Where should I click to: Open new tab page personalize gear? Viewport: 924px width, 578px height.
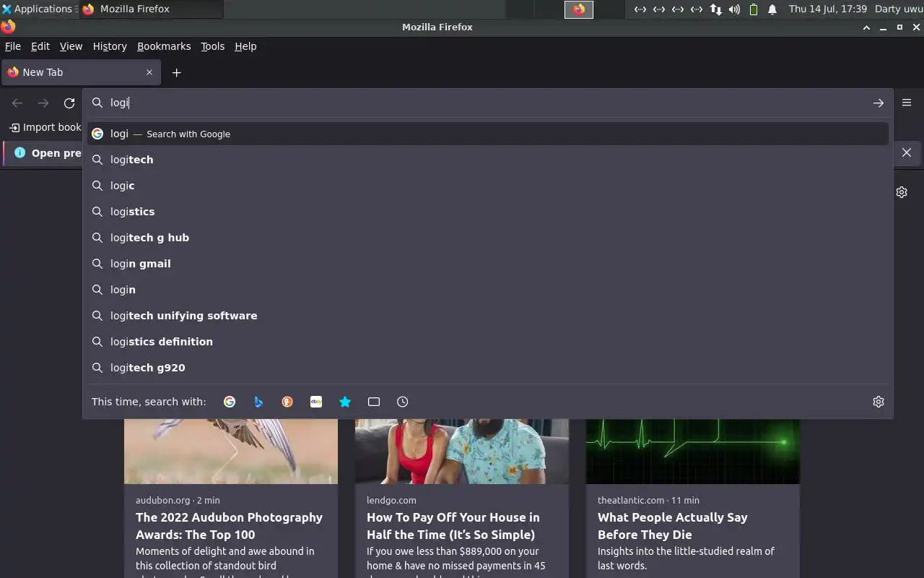click(x=902, y=192)
